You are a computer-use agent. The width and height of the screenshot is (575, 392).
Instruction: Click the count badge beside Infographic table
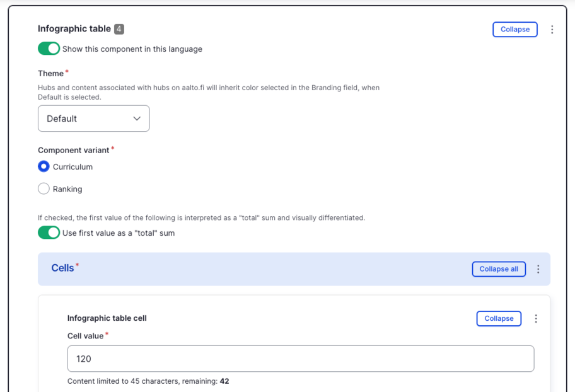(119, 29)
